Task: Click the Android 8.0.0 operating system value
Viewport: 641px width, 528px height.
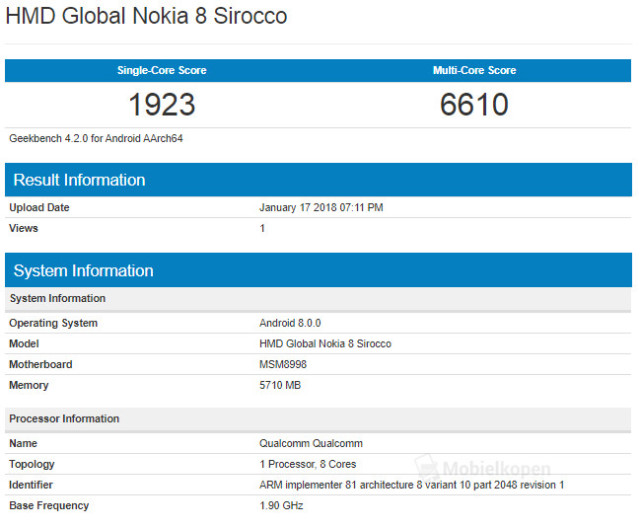Action: click(290, 323)
